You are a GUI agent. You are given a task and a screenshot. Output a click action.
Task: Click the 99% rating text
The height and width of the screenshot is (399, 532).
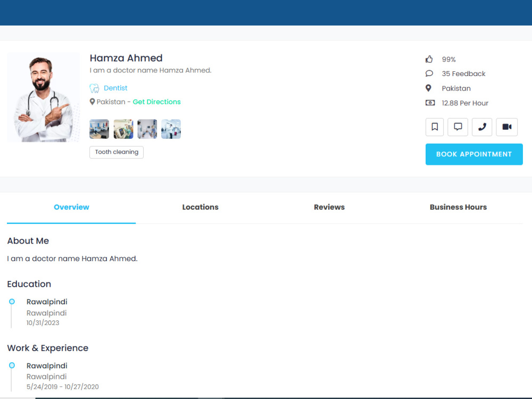(x=448, y=60)
